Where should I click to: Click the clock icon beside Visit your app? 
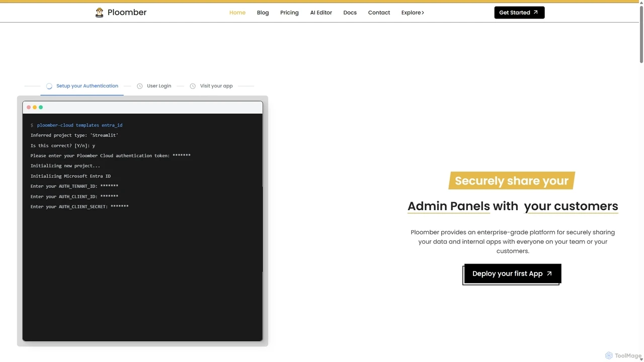pos(193,86)
